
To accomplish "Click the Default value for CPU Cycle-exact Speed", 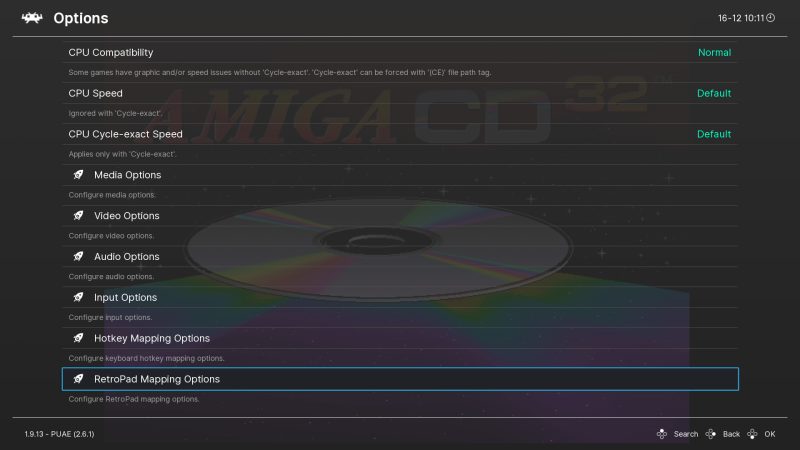I will (x=714, y=134).
